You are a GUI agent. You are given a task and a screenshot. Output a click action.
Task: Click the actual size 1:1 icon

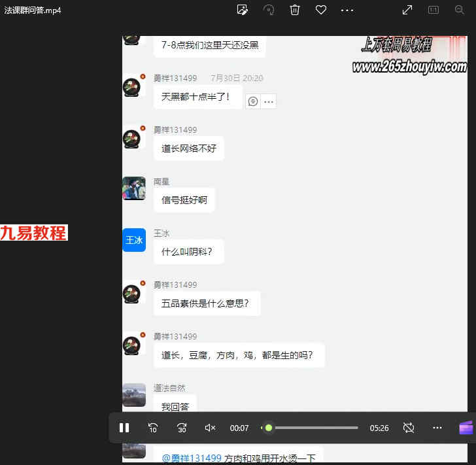pos(433,10)
